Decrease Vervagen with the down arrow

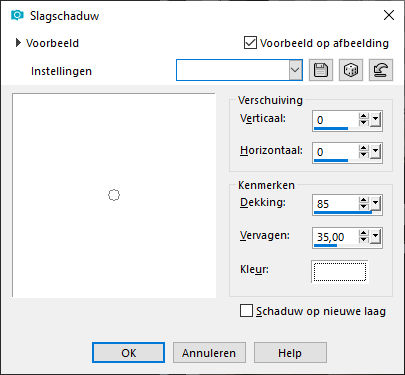[x=364, y=240]
